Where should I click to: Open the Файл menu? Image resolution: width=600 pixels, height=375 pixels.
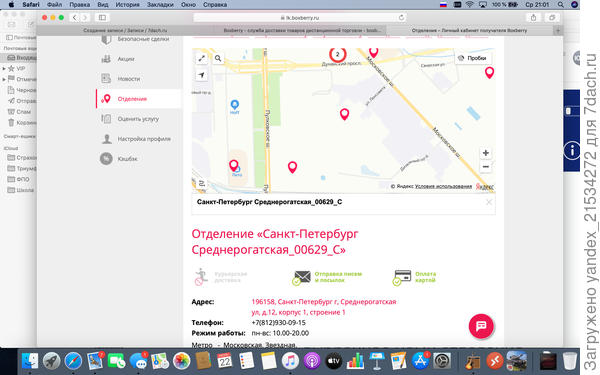[x=54, y=5]
